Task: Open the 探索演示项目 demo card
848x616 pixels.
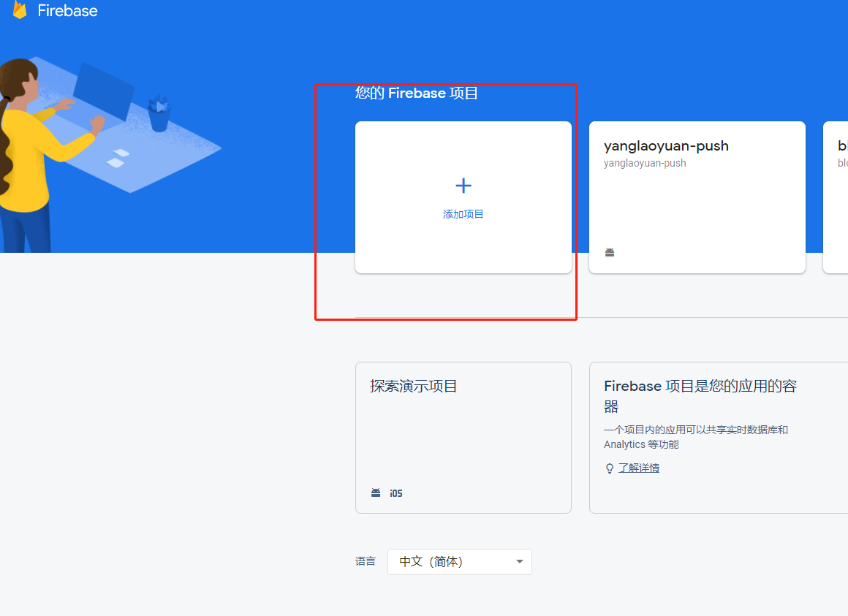Action: (463, 438)
